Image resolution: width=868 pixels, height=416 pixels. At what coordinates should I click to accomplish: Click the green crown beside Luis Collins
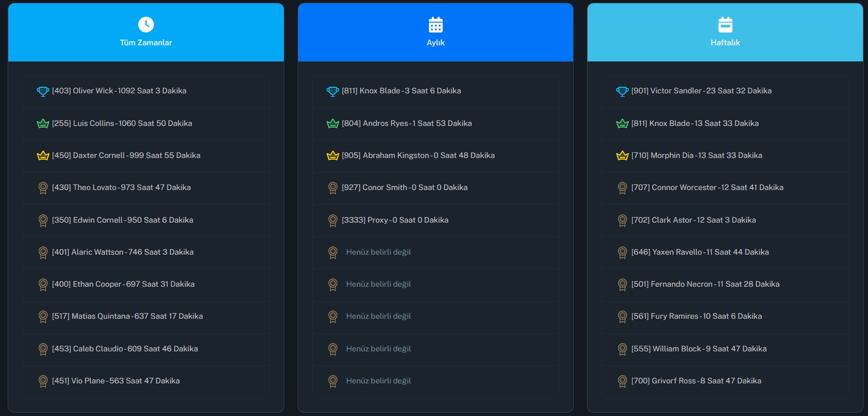[43, 124]
